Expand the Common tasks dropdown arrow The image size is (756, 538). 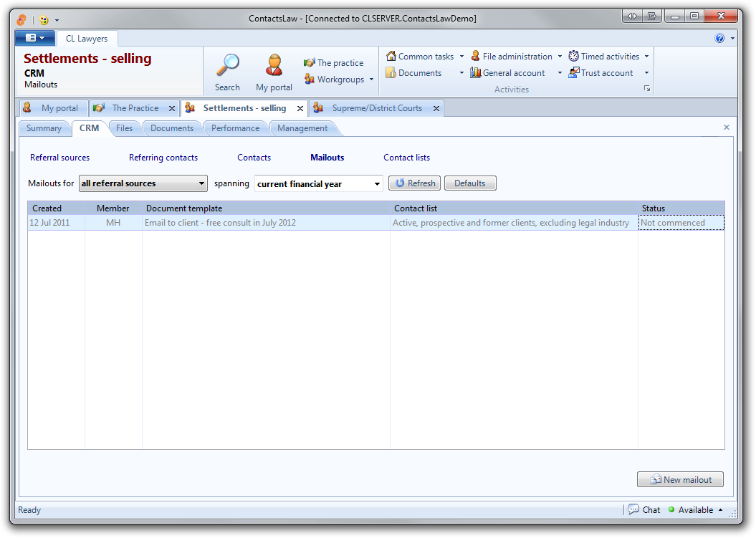point(461,57)
